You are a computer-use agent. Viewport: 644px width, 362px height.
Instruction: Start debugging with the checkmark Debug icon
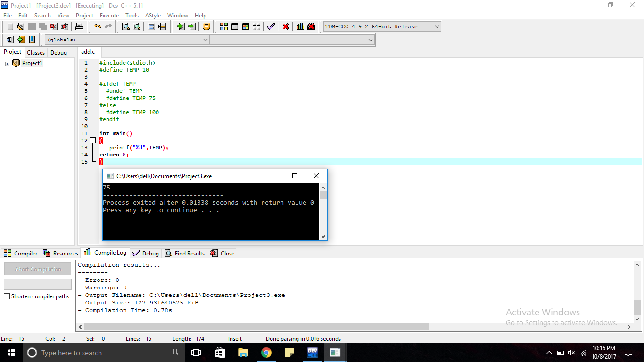[x=271, y=26]
